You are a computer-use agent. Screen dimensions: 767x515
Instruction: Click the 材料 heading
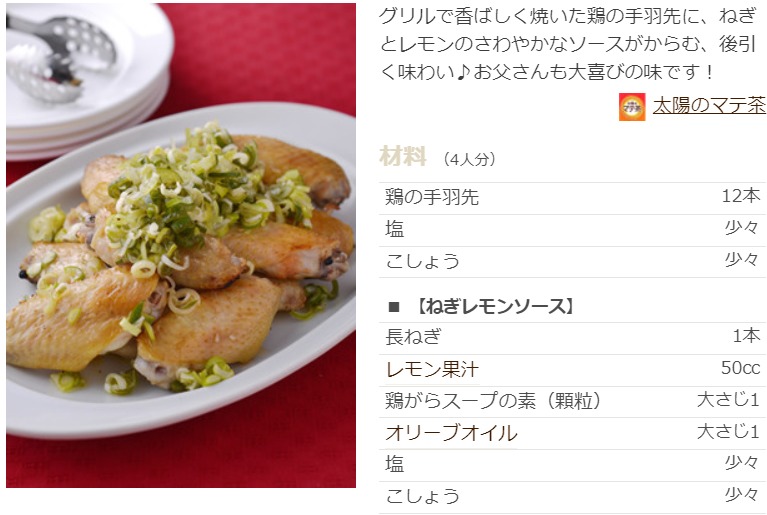coord(403,157)
